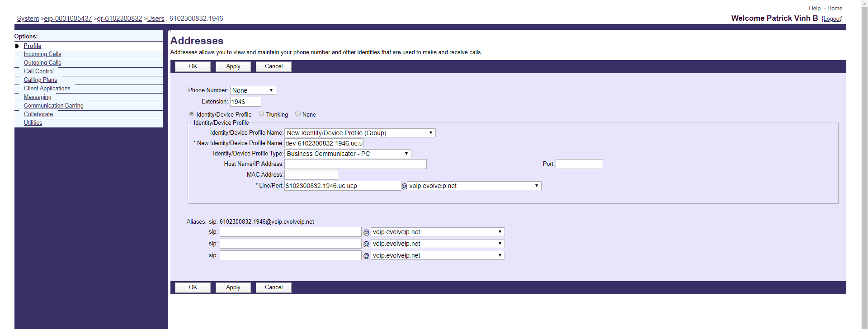Image resolution: width=868 pixels, height=329 pixels.
Task: Open Communication Barring options
Action: tap(53, 106)
